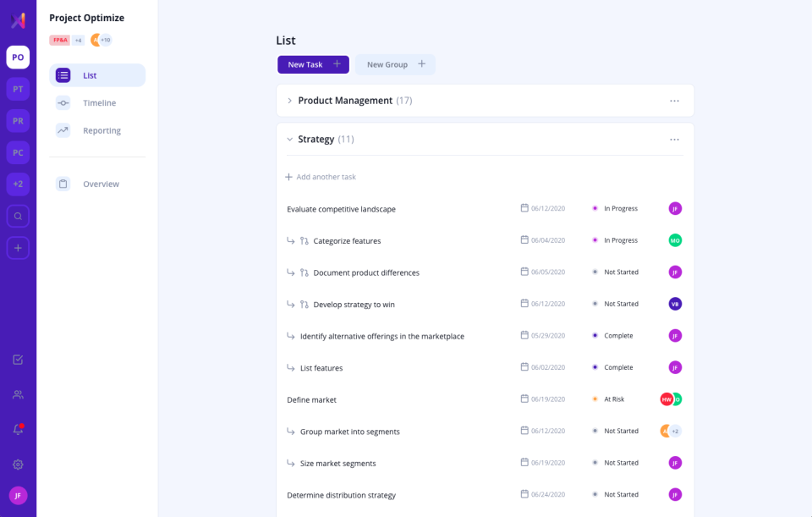Image resolution: width=812 pixels, height=517 pixels.
Task: Click the New Group button
Action: 395,64
